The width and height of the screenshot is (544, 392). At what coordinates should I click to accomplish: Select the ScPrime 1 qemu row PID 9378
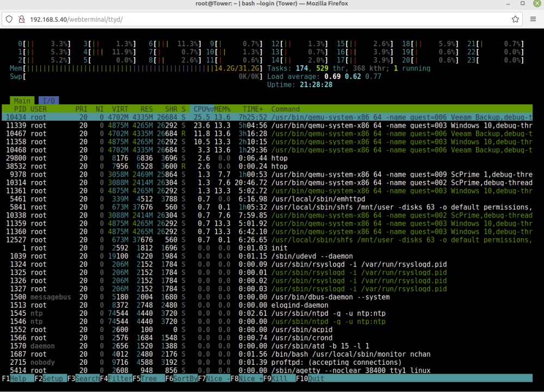point(267,175)
